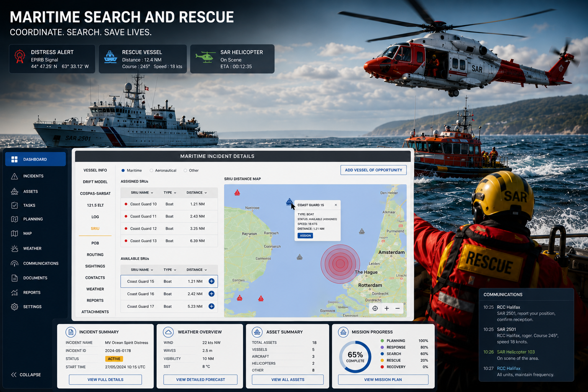
Task: Click the Incidents warning triangle icon
Action: [15, 176]
